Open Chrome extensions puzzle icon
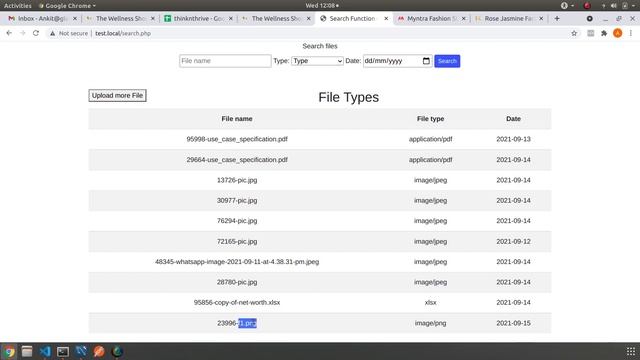The width and height of the screenshot is (640, 360). pyautogui.click(x=604, y=33)
